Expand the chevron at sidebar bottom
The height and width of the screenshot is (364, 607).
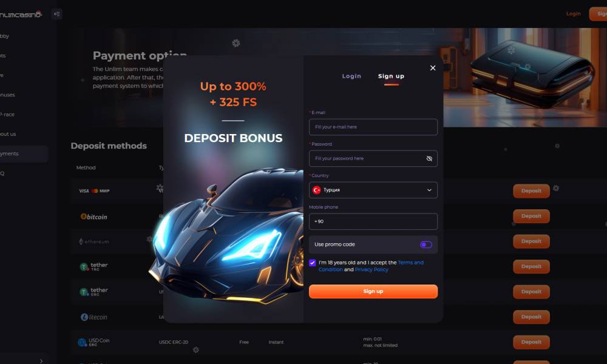pyautogui.click(x=41, y=360)
